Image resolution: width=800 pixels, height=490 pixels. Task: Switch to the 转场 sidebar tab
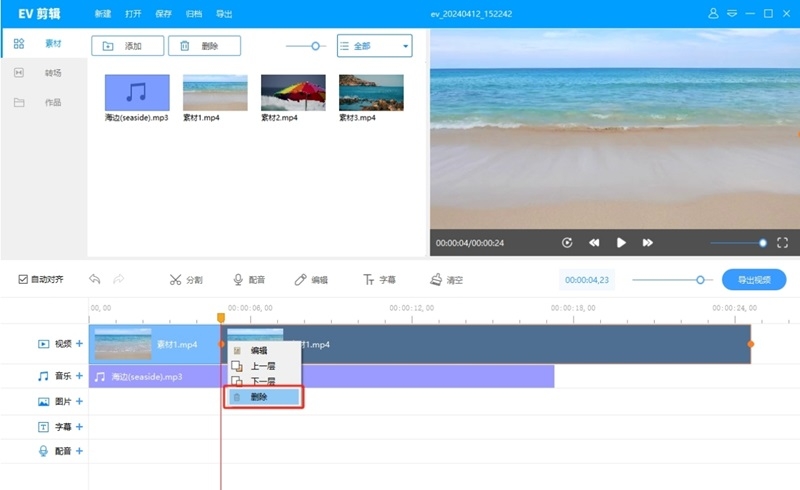coord(52,73)
